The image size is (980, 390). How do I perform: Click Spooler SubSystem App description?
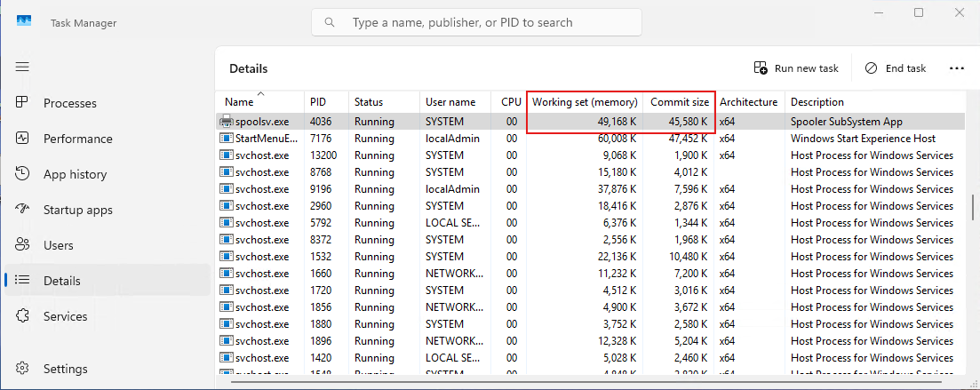tap(846, 122)
